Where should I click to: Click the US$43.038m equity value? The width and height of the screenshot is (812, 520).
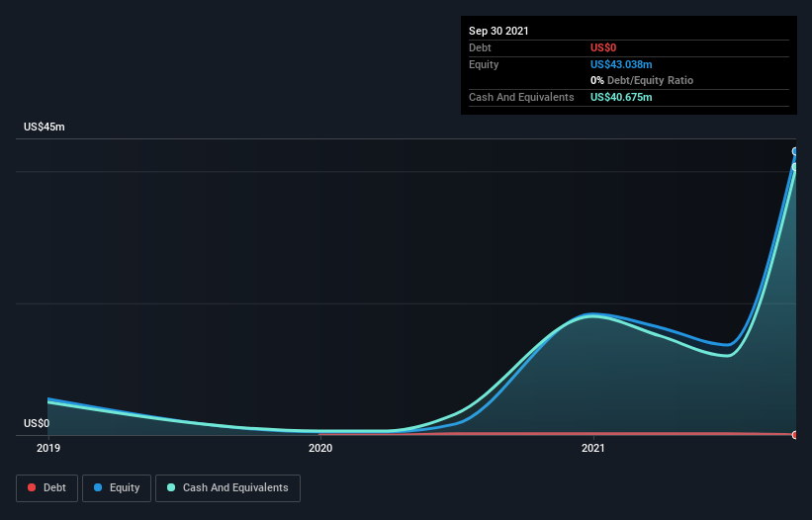[621, 64]
